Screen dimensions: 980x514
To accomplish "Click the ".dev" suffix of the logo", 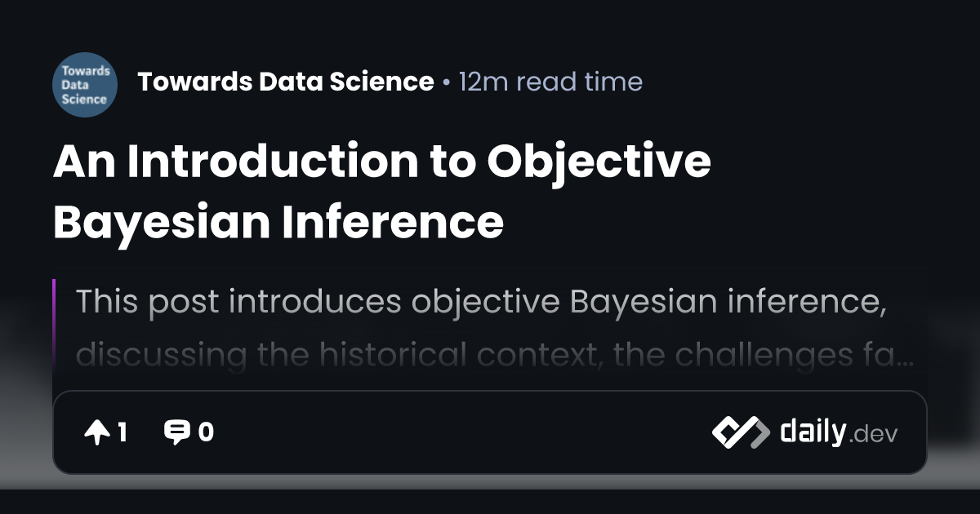I will click(x=873, y=435).
